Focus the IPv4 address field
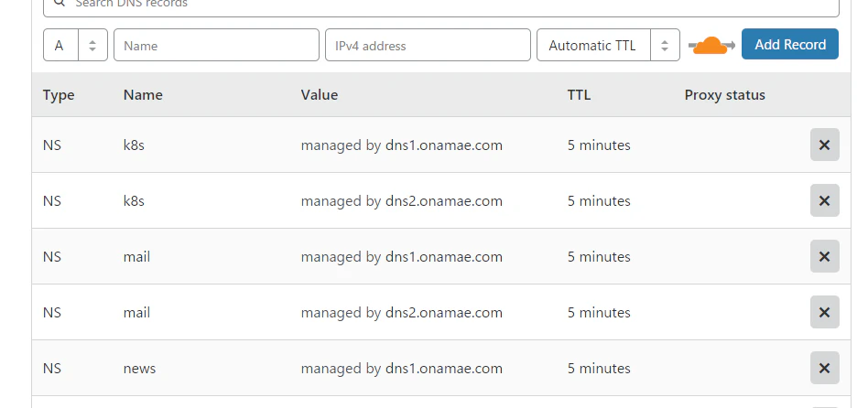868x408 pixels. (428, 45)
